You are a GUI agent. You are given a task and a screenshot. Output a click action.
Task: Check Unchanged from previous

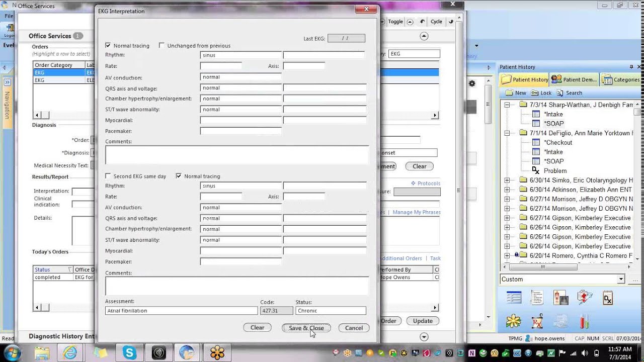(x=162, y=45)
